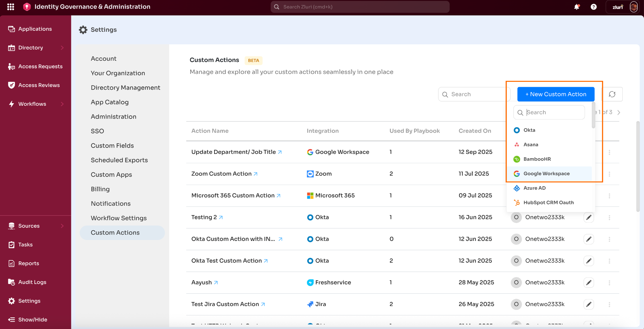644x329 pixels.
Task: Go to next page of results
Action: coord(619,112)
